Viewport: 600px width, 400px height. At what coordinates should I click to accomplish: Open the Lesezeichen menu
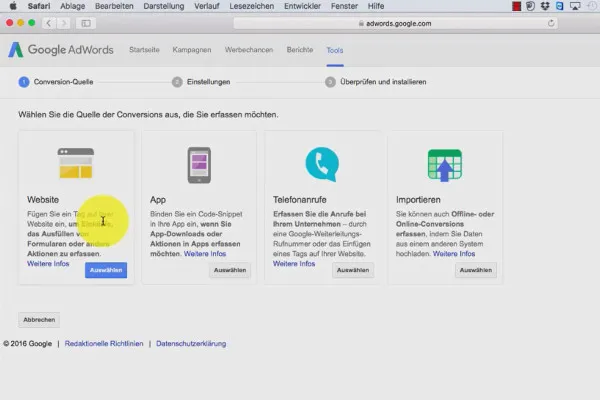(x=251, y=6)
